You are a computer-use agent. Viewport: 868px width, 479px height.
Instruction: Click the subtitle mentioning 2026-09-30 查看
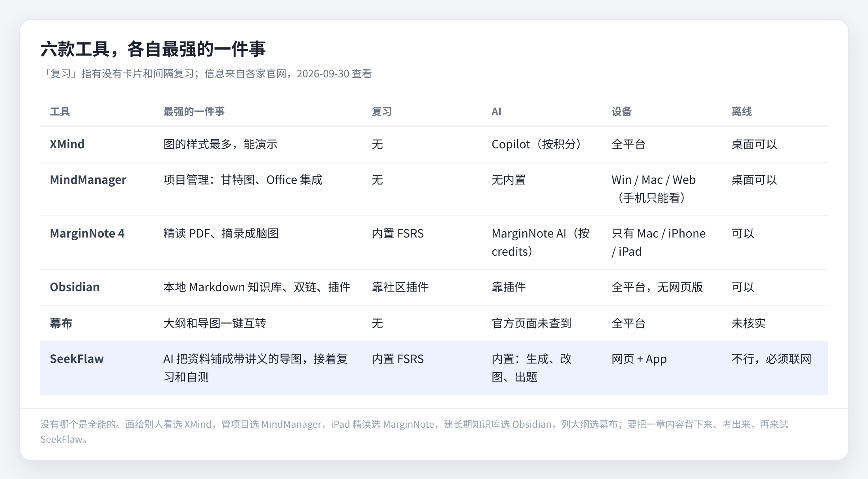click(206, 74)
